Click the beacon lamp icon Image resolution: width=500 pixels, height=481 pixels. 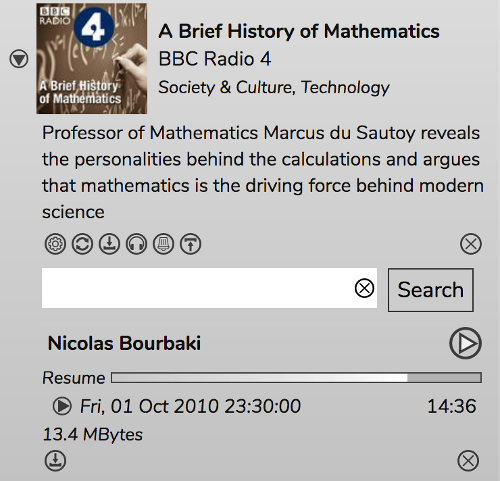pos(163,244)
